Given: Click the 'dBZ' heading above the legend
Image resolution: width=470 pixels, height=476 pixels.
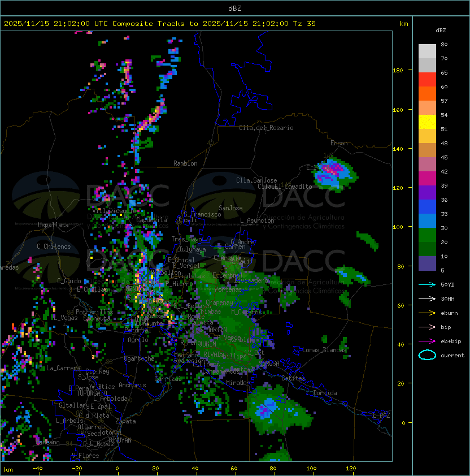Looking at the screenshot, I should pos(441,31).
